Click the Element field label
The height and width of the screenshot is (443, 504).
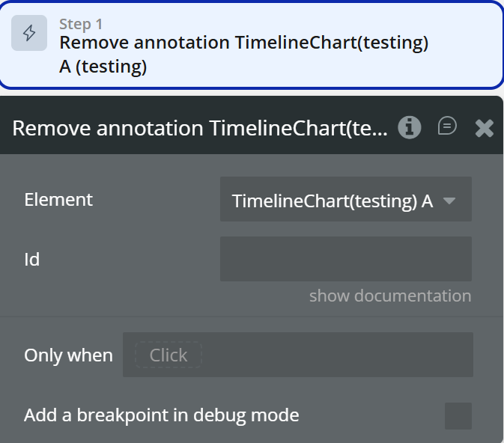pyautogui.click(x=58, y=200)
